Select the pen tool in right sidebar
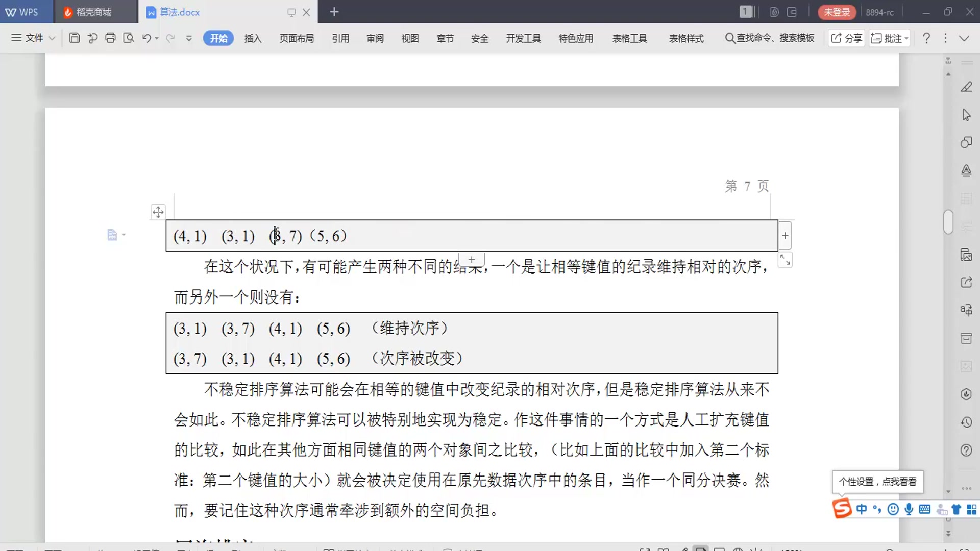This screenshot has width=980, height=551. point(966,87)
